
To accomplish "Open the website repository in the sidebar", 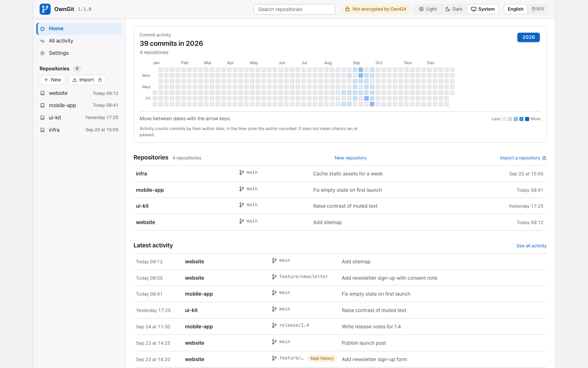I will pyautogui.click(x=79, y=93).
